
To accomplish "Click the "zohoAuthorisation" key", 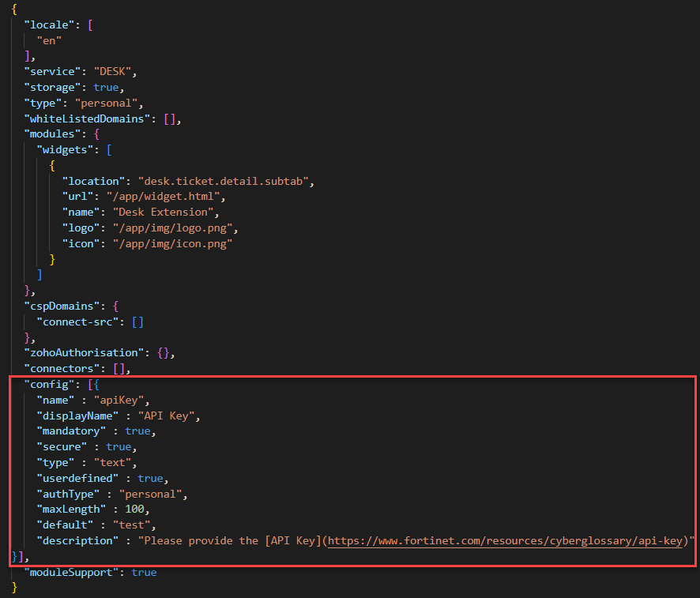I will (84, 352).
